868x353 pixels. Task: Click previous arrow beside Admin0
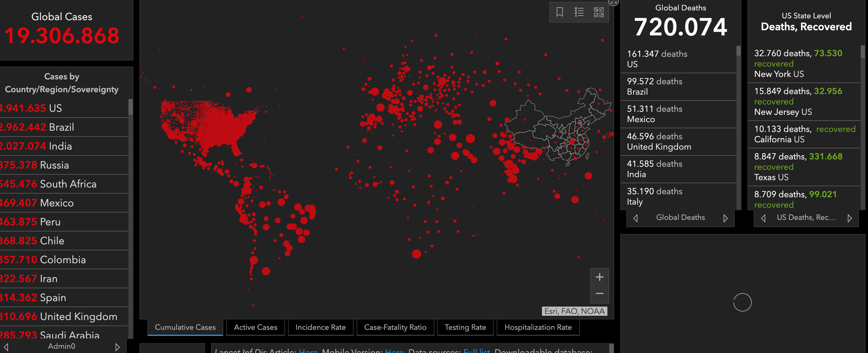coord(6,347)
